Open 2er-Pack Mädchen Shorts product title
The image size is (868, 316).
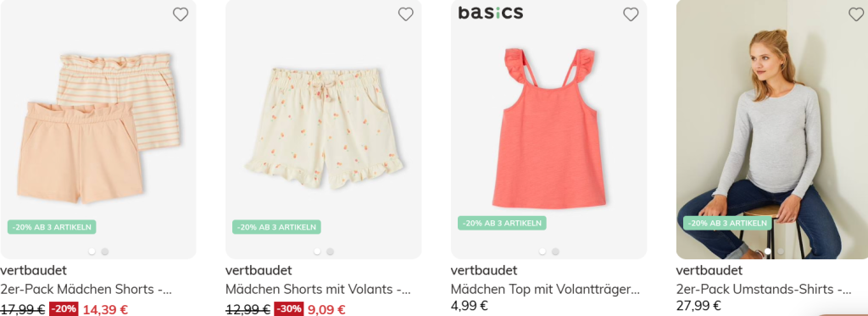(x=86, y=289)
